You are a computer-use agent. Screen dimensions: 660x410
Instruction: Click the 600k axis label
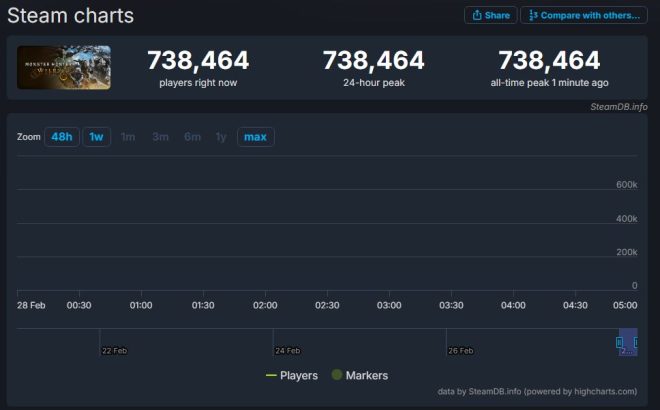coord(627,185)
